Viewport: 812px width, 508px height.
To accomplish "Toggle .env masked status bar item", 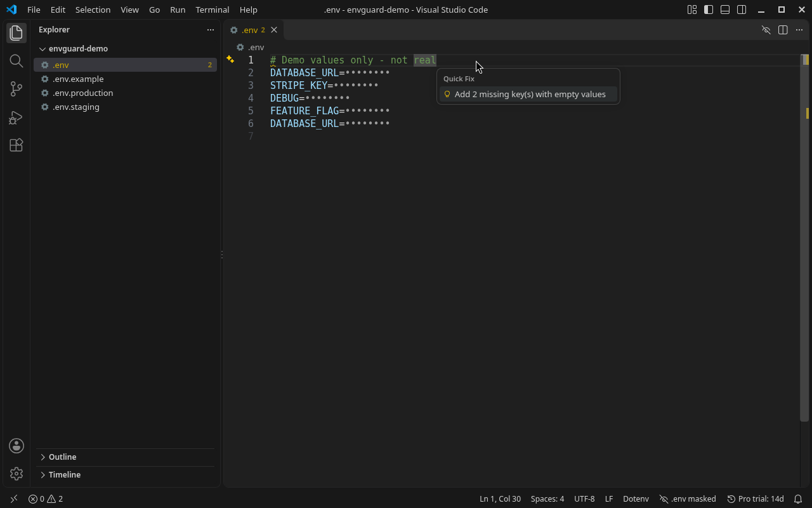I will point(688,499).
